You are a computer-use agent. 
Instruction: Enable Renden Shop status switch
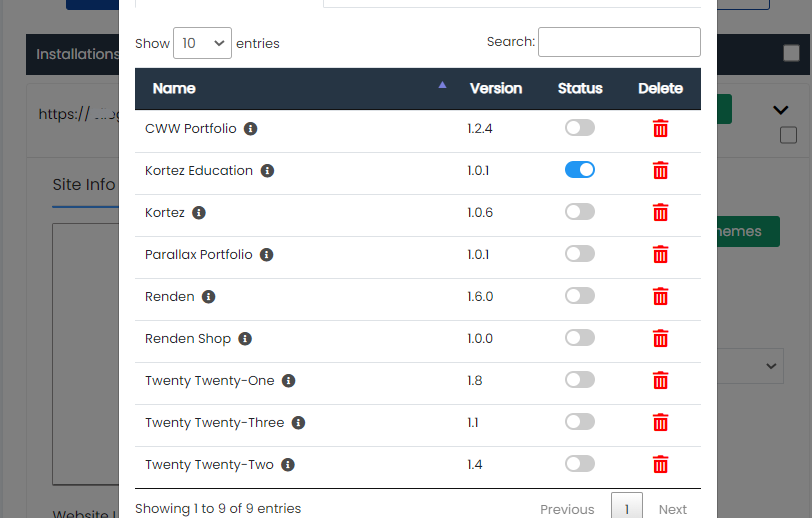(580, 337)
